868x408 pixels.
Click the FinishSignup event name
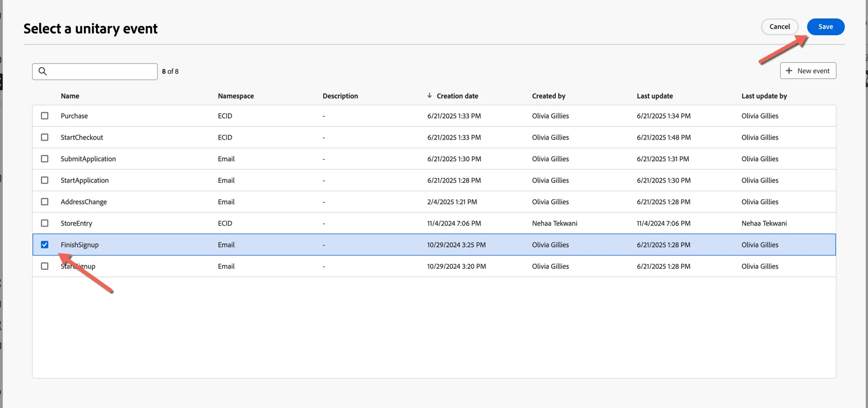click(x=80, y=245)
